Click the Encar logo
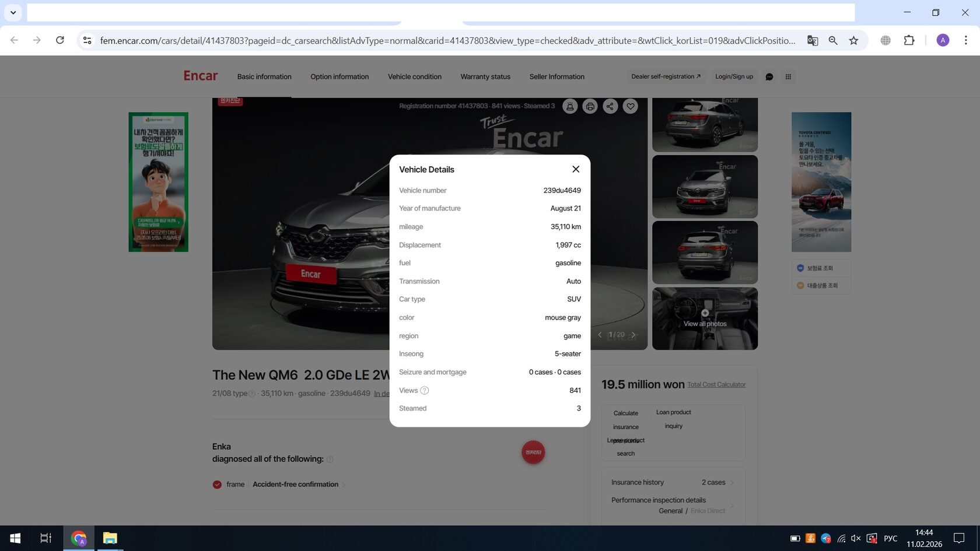Screen dimensions: 980x551 [x=201, y=76]
